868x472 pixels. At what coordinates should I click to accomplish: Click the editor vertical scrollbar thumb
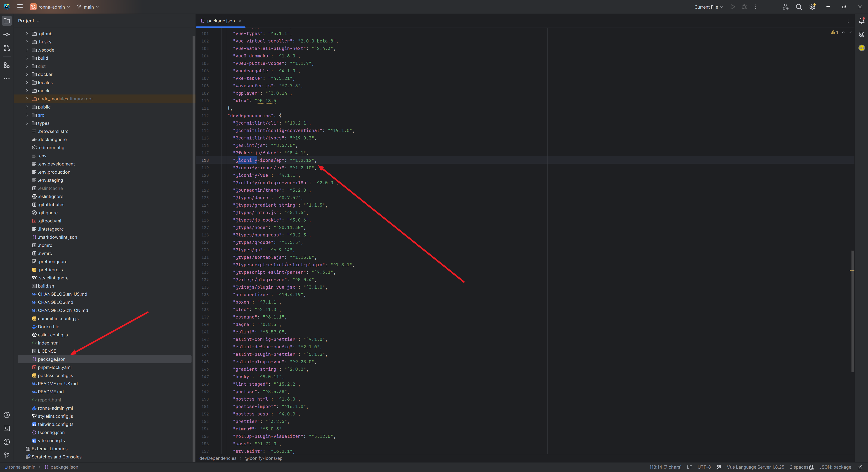pyautogui.click(x=852, y=311)
